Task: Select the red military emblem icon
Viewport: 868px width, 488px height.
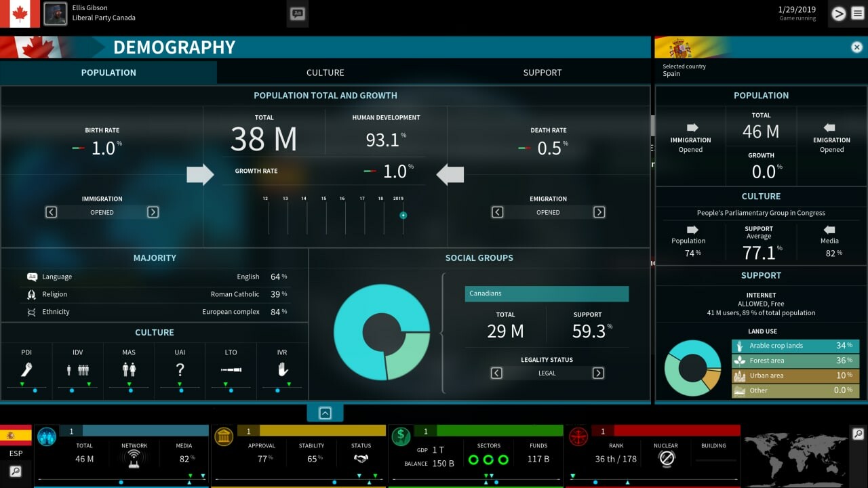Action: click(578, 437)
